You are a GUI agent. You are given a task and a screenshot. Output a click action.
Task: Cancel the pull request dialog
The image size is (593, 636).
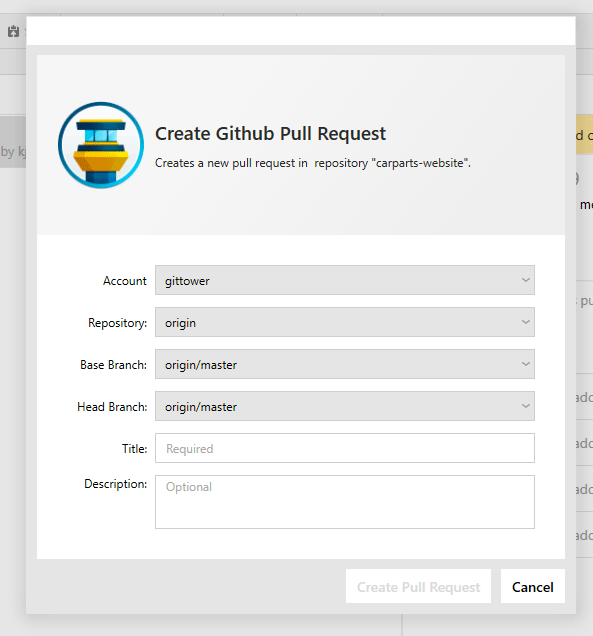[533, 587]
